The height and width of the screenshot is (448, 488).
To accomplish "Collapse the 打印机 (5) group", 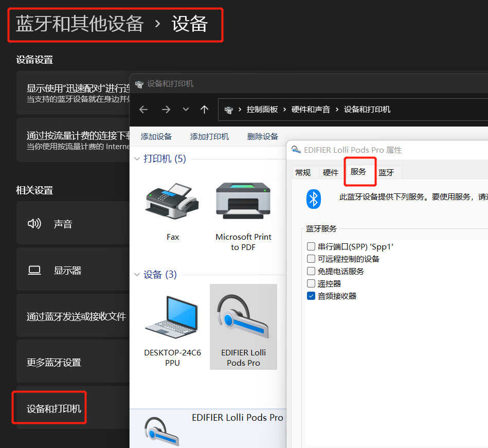I will 137,159.
